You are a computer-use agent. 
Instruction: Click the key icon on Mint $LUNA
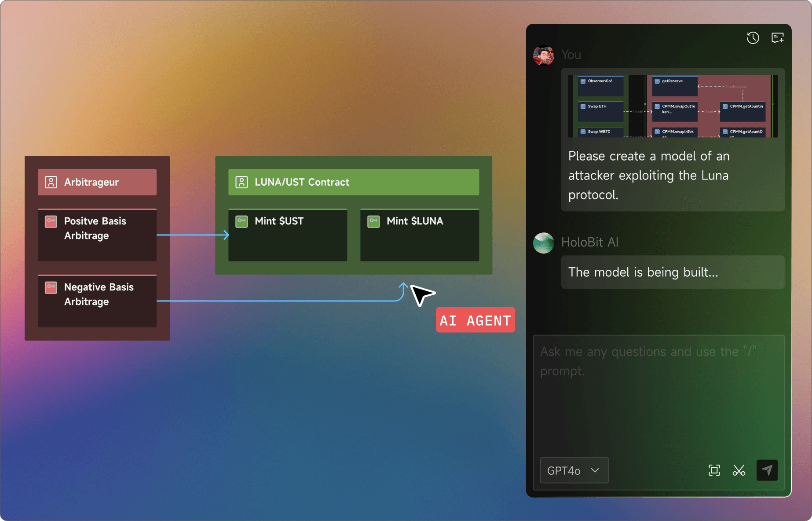(x=373, y=221)
